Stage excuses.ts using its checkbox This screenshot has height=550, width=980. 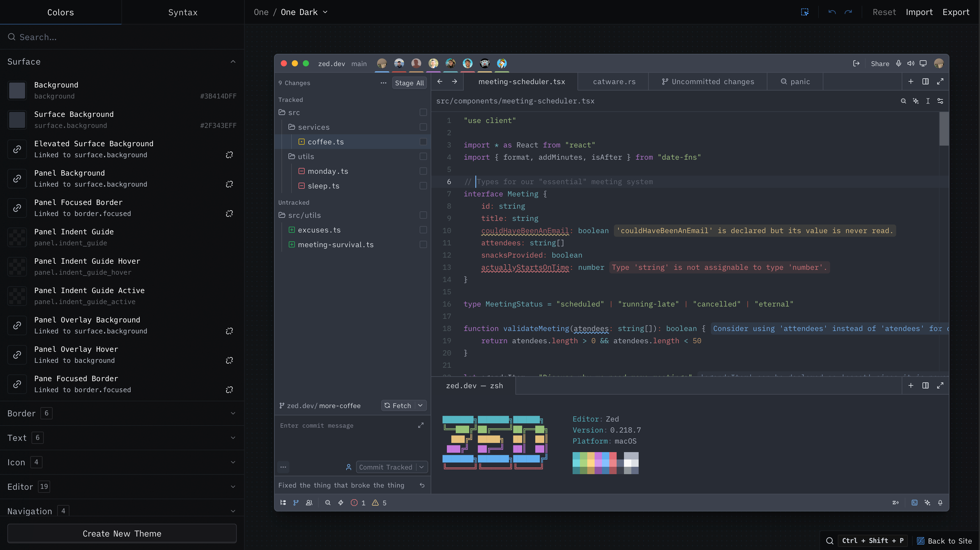[423, 230]
